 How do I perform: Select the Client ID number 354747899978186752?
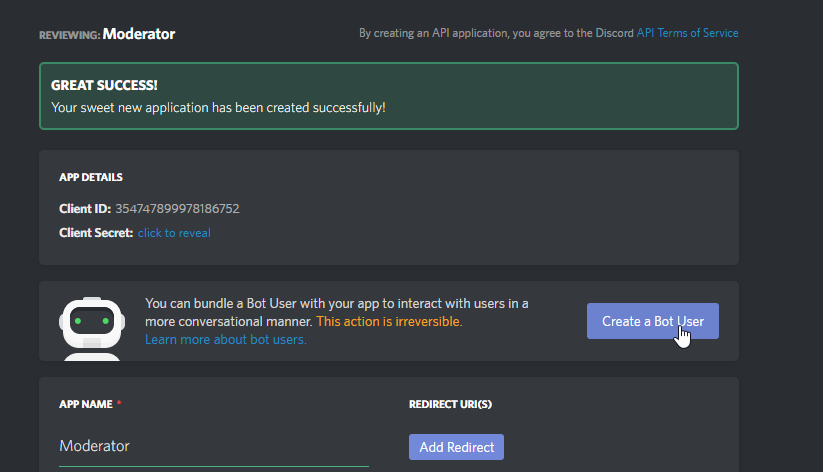coord(177,208)
